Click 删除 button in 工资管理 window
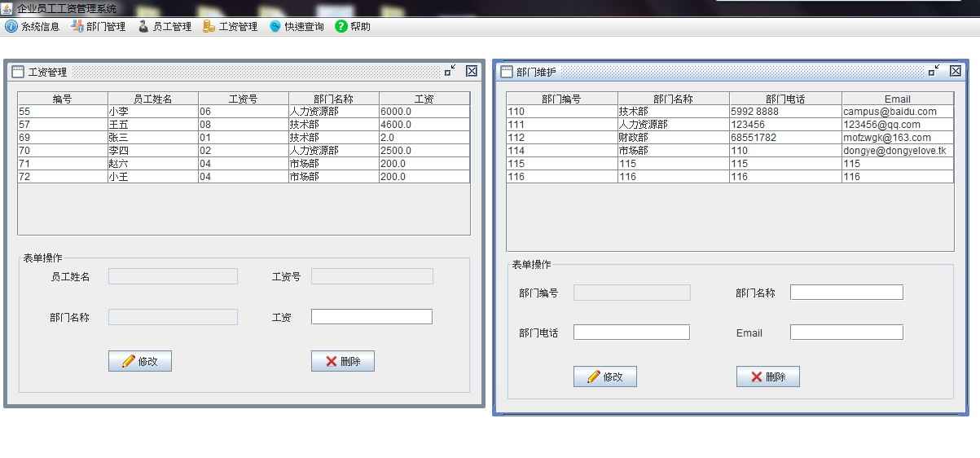 pyautogui.click(x=343, y=361)
